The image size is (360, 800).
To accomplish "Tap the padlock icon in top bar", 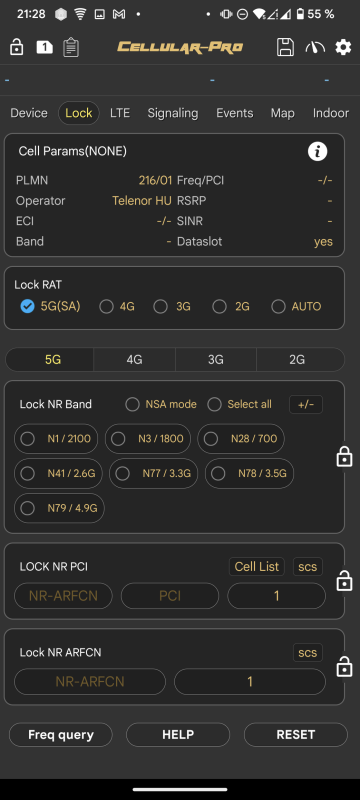I will click(x=16, y=47).
